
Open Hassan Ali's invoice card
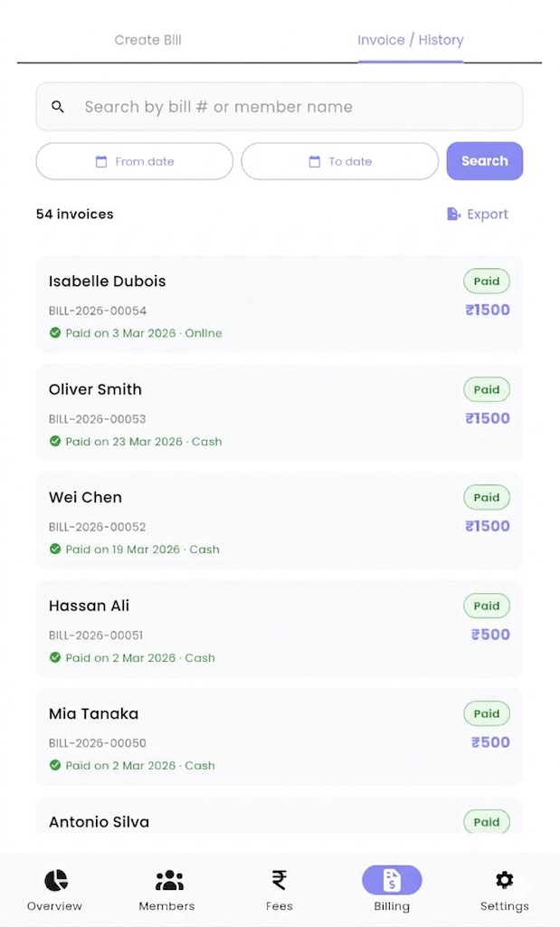(x=280, y=629)
